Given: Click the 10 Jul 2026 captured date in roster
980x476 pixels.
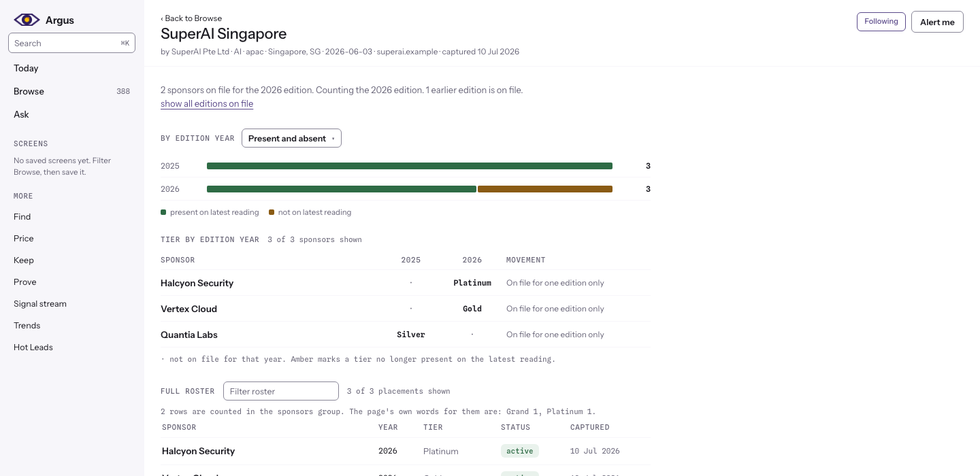Looking at the screenshot, I should click(595, 451).
